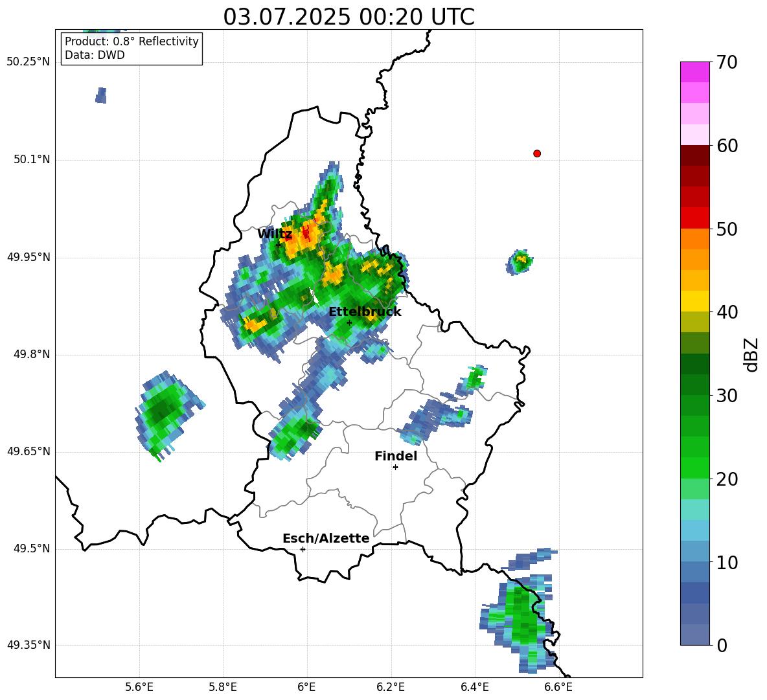Click the 5.8°E longitude label
This screenshot has height=700, width=767.
pyautogui.click(x=223, y=687)
